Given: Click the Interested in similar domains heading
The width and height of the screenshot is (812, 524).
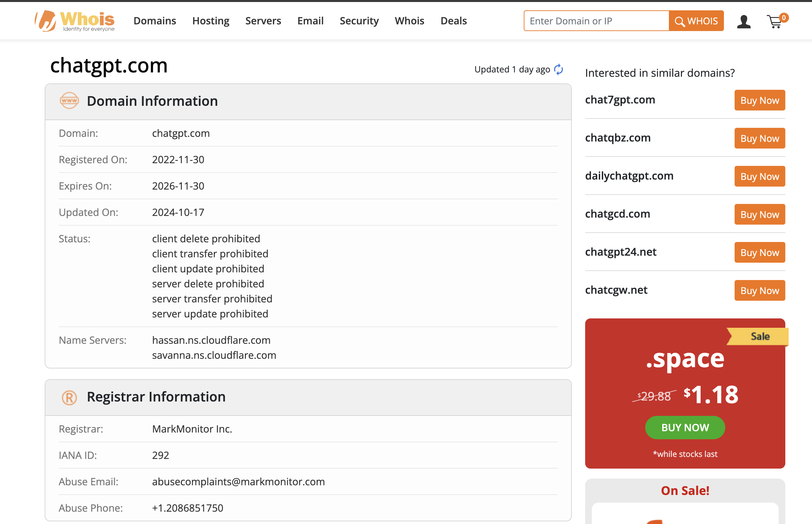Looking at the screenshot, I should (x=660, y=73).
